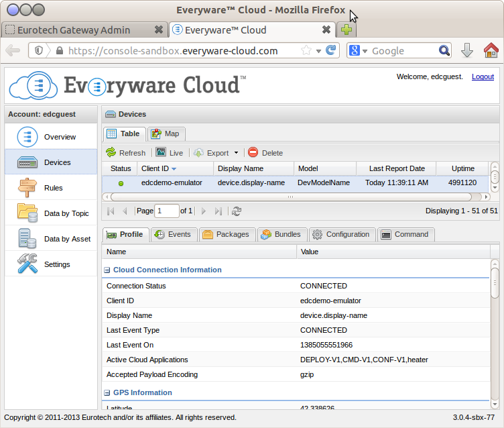Image resolution: width=504 pixels, height=428 pixels.
Task: Open Data by Asset server icon
Action: click(27, 238)
